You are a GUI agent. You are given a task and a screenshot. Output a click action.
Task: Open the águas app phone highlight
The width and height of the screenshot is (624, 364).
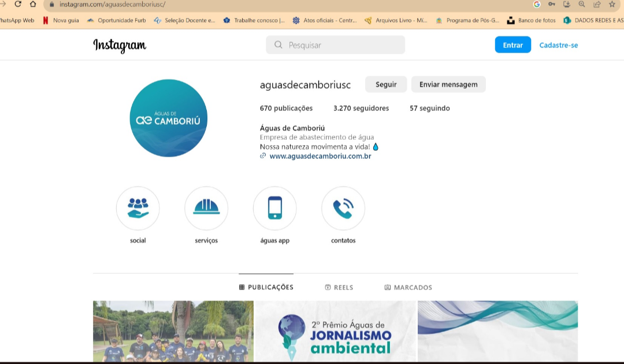coord(275,208)
